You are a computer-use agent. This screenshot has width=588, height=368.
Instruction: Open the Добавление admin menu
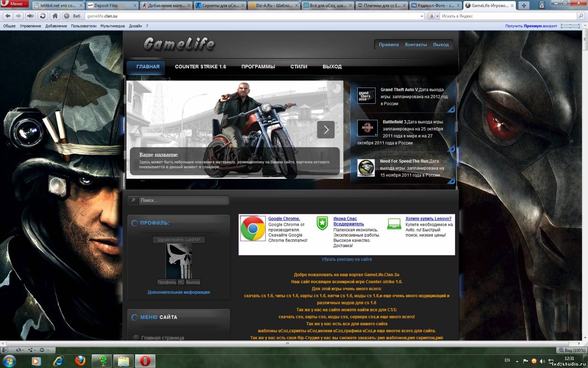(56, 26)
